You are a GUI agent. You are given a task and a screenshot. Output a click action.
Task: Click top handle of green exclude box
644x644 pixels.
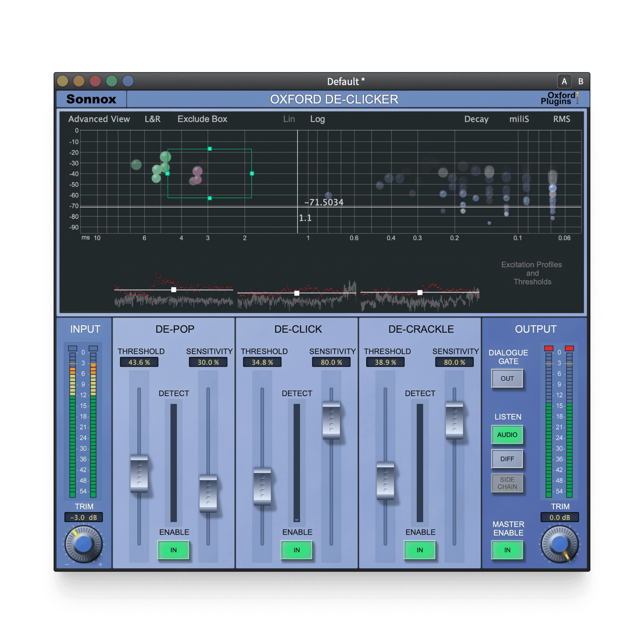(210, 149)
